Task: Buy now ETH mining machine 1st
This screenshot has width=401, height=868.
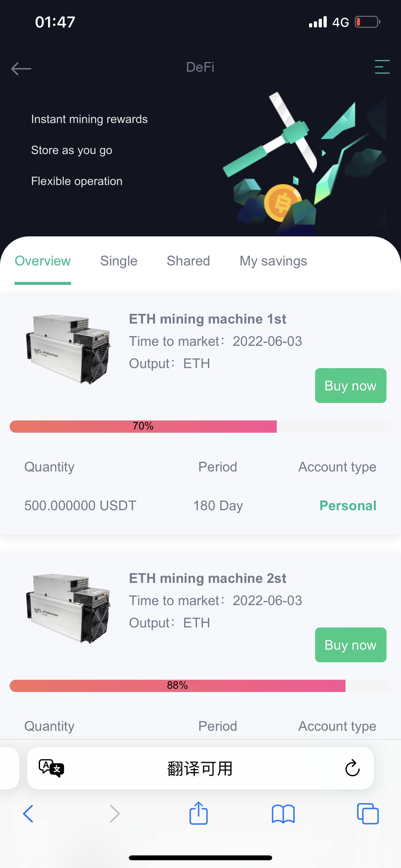Action: [350, 386]
